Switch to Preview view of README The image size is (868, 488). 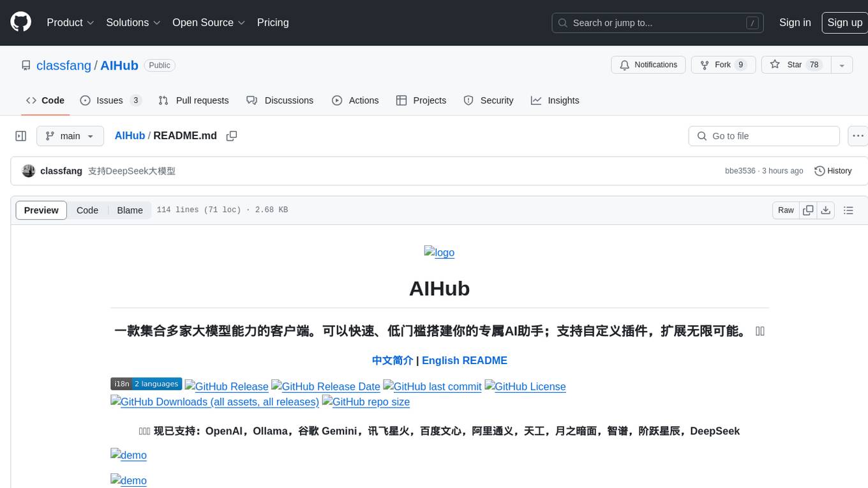[x=41, y=210]
